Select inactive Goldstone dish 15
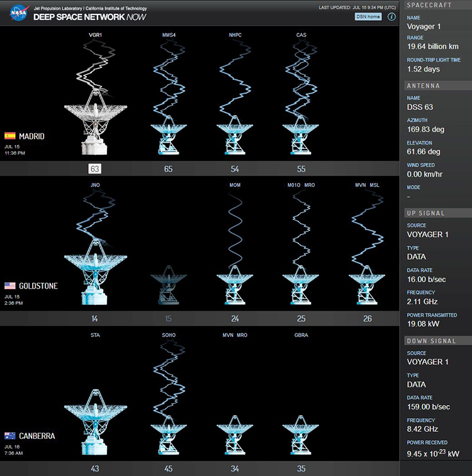472x476 pixels. (x=169, y=285)
